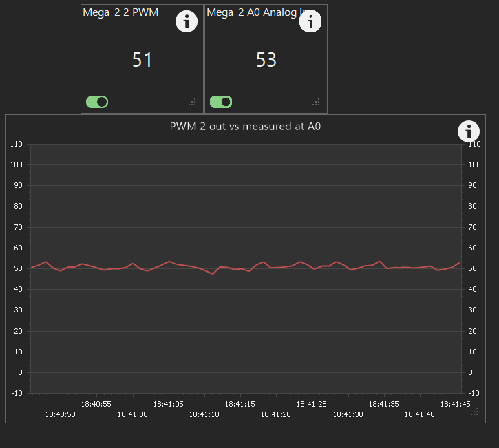Select the PWM value 51

click(142, 60)
